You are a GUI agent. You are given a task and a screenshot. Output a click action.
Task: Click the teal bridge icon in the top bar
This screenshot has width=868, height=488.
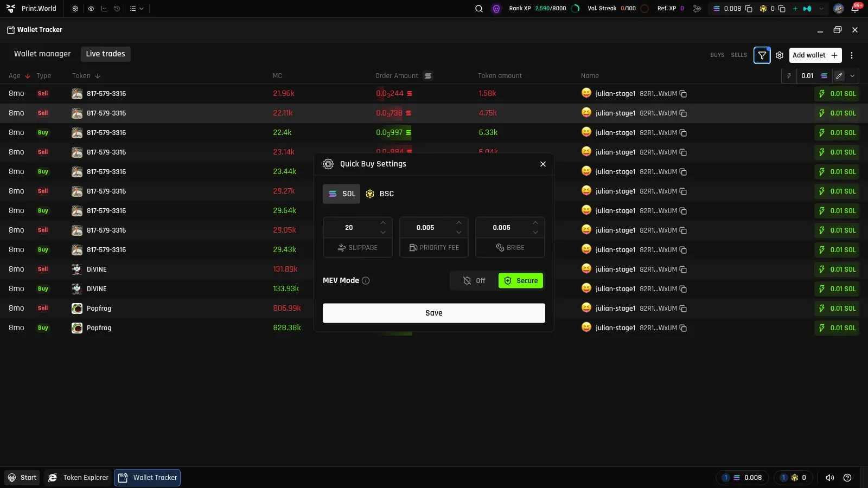807,9
